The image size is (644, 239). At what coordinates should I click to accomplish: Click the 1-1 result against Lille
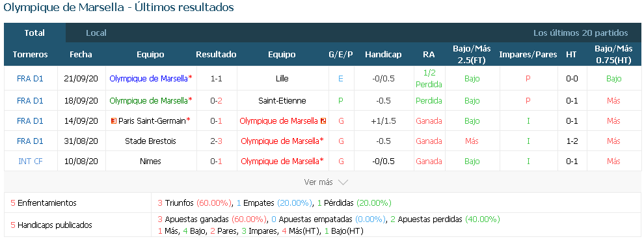217,79
